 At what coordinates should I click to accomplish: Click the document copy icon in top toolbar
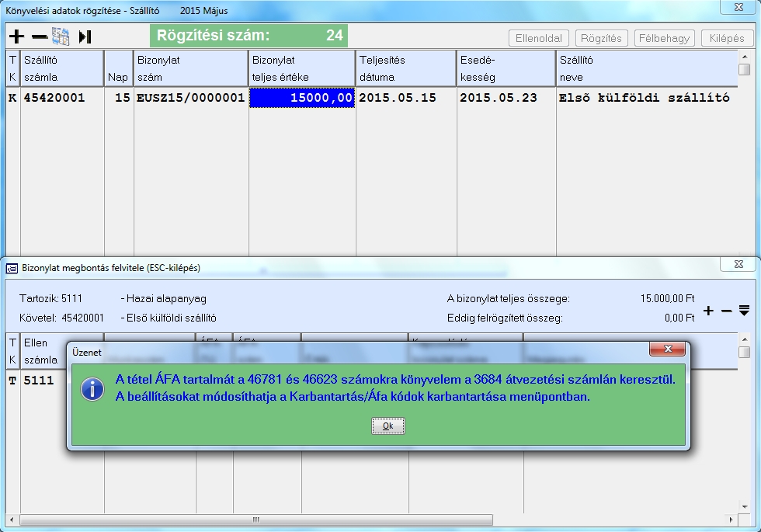(x=61, y=37)
